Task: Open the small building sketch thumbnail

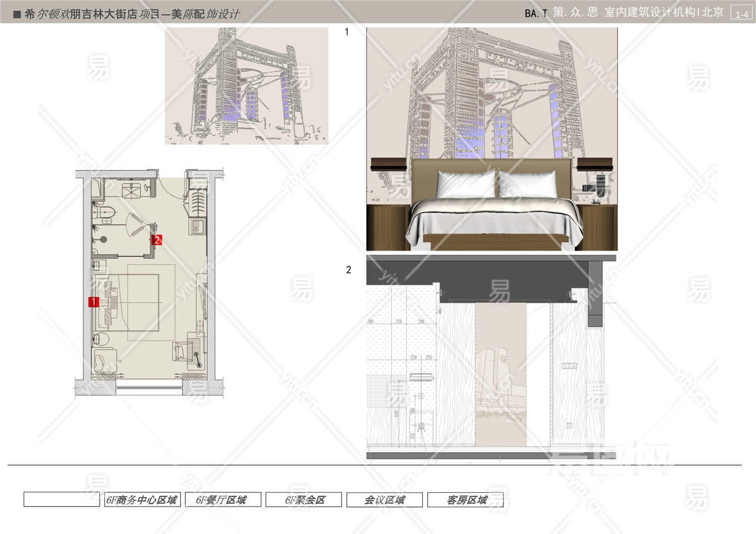Action: [x=246, y=86]
